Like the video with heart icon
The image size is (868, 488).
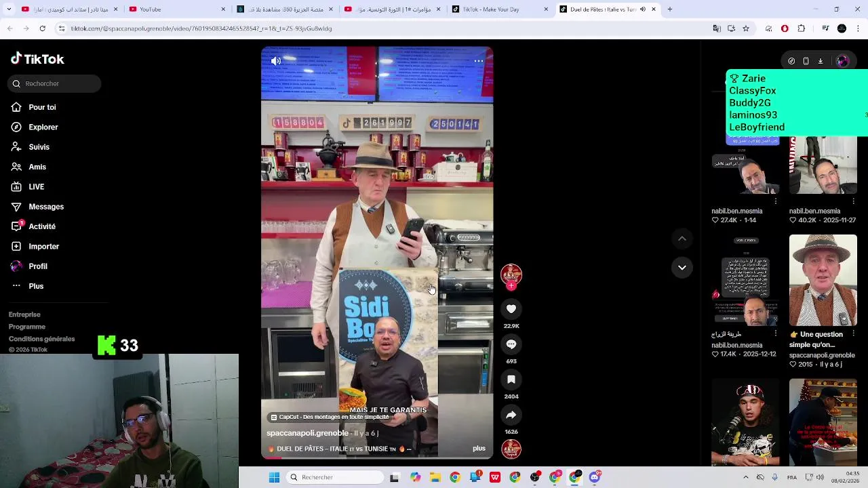[x=511, y=309]
